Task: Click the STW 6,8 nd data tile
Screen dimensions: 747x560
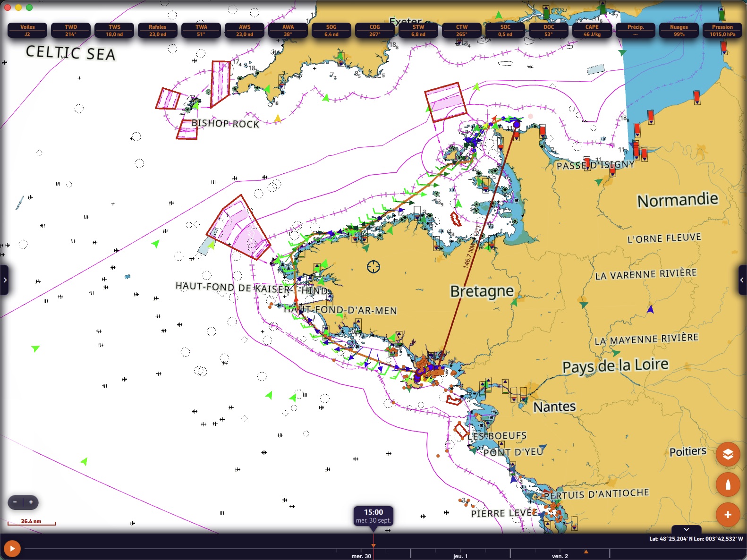Action: pyautogui.click(x=418, y=30)
